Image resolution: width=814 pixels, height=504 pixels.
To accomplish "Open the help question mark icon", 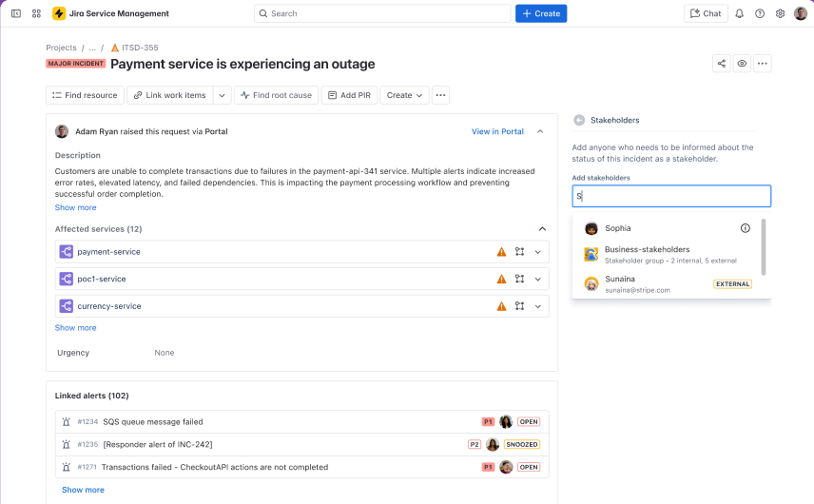I will pos(760,13).
